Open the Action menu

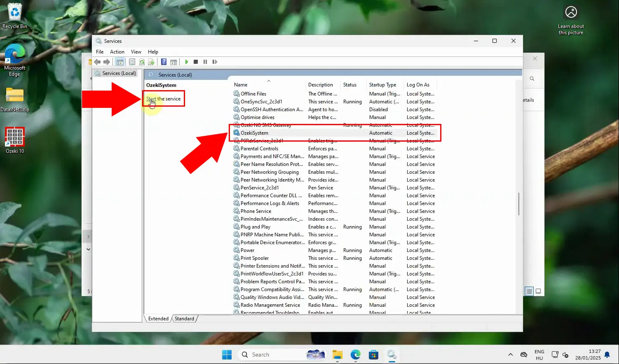pos(117,52)
